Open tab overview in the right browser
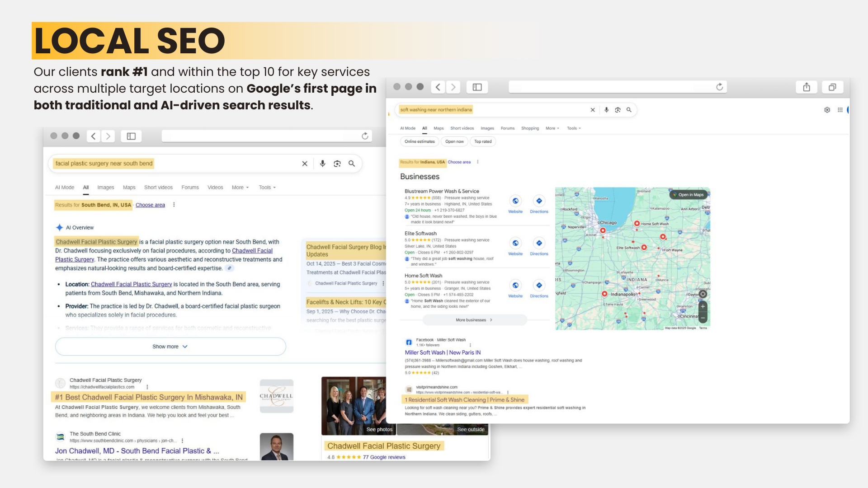The image size is (868, 488). pos(832,87)
